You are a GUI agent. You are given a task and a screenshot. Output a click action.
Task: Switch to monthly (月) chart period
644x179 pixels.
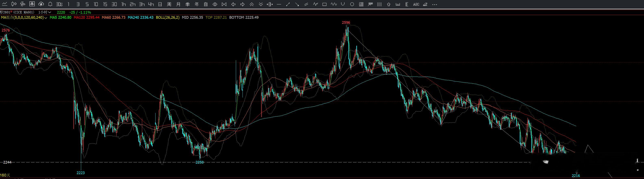click(178, 4)
